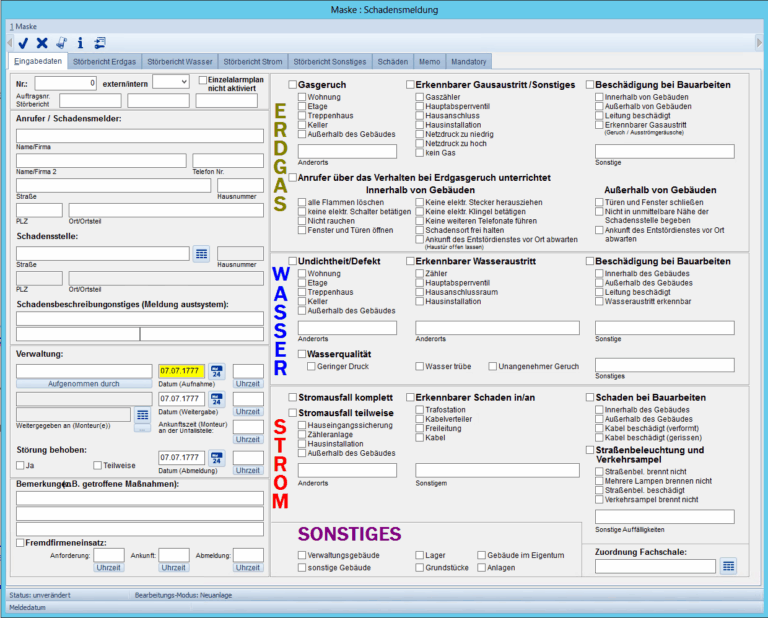Click Uhrzeit button next to Datum (Weitergabe)

click(x=248, y=412)
